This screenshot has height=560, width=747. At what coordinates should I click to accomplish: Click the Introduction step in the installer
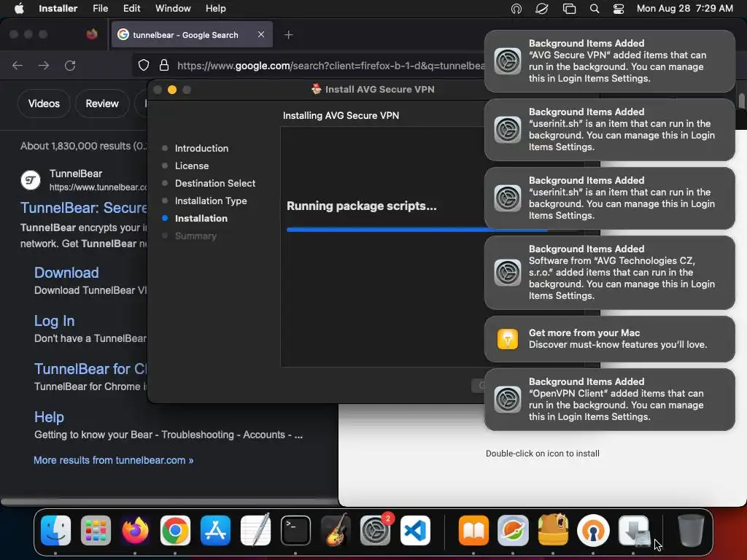[x=201, y=148]
